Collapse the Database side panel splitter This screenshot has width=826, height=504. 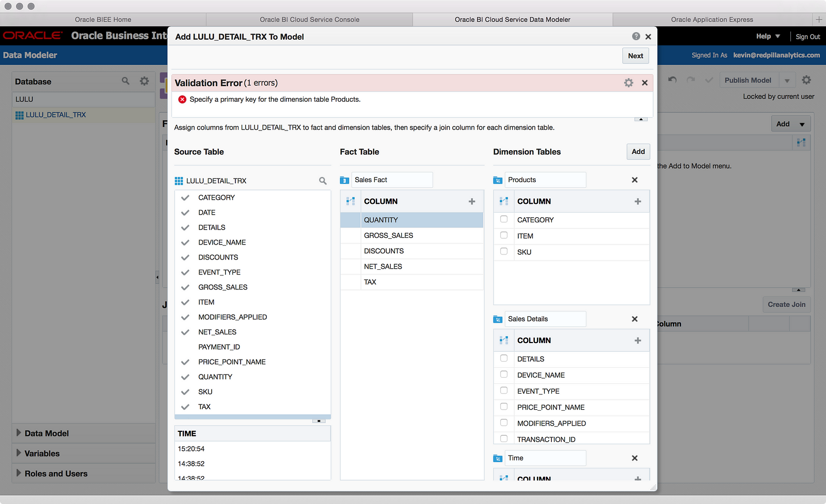tap(157, 277)
